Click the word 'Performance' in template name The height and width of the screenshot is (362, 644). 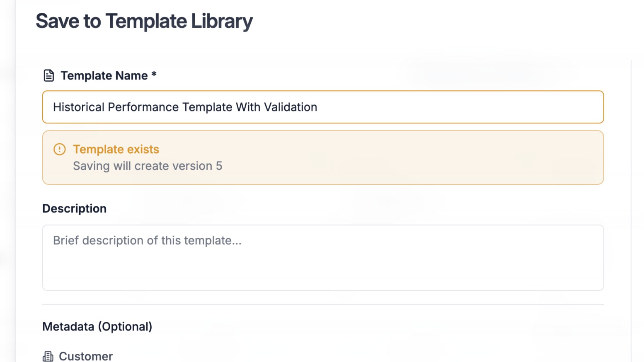[x=143, y=107]
